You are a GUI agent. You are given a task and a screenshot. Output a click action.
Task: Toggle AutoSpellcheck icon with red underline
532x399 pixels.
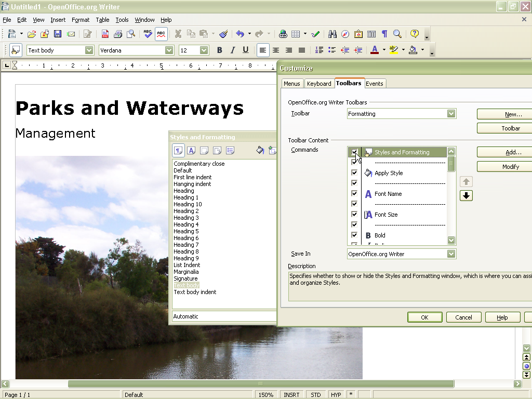coord(161,34)
